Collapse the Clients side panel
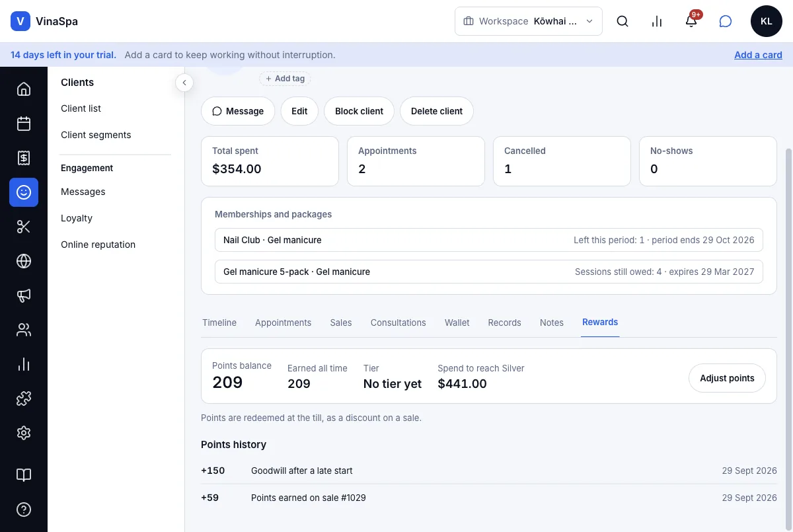Image resolution: width=793 pixels, height=532 pixels. (184, 83)
